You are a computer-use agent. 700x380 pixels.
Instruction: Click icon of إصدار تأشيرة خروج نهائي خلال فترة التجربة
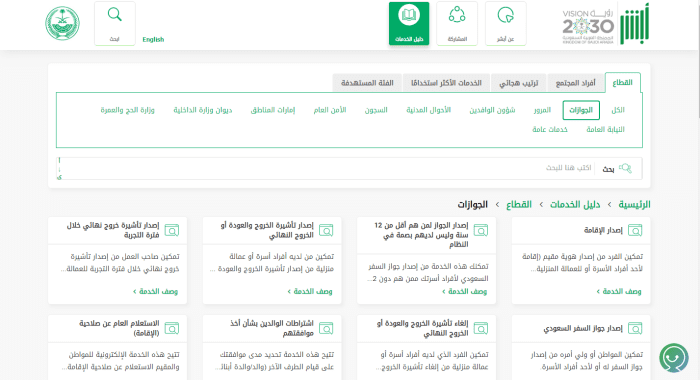pyautogui.click(x=171, y=230)
